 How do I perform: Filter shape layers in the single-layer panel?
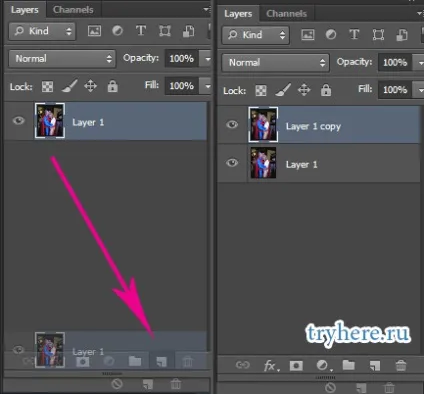click(x=165, y=31)
